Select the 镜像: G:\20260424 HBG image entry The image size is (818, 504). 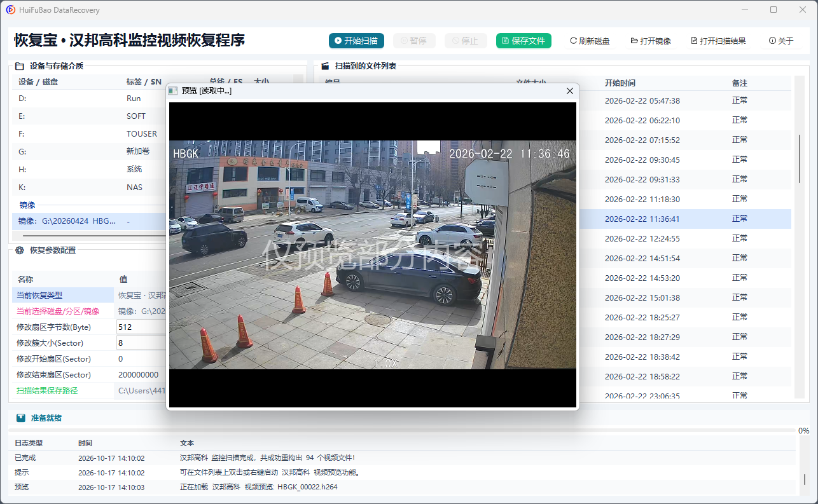point(89,221)
